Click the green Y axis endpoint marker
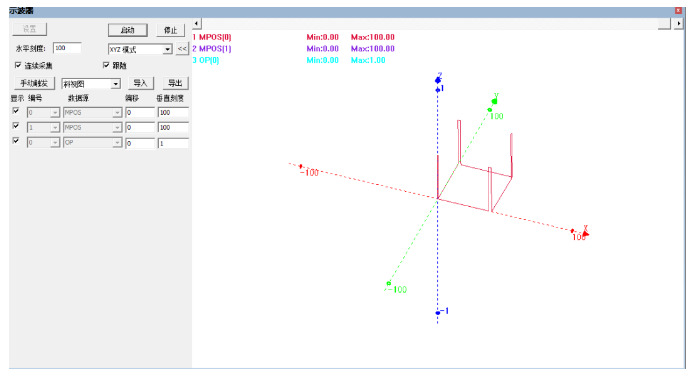693x379 pixels. point(494,102)
